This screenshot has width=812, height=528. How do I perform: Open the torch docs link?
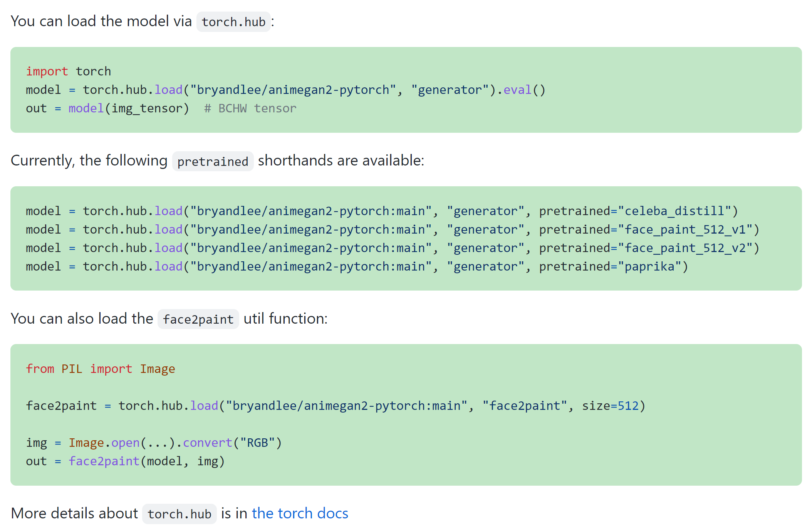pyautogui.click(x=300, y=513)
